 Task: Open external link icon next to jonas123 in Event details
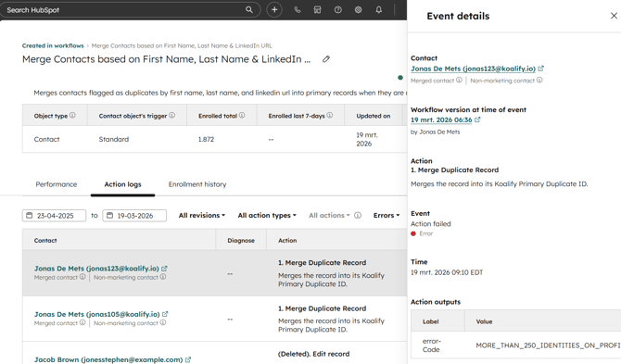point(541,69)
